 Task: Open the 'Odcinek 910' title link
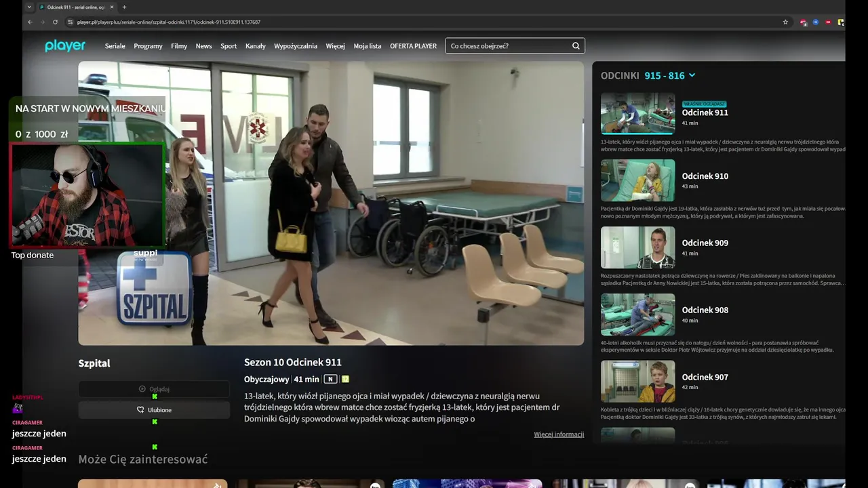(x=705, y=176)
